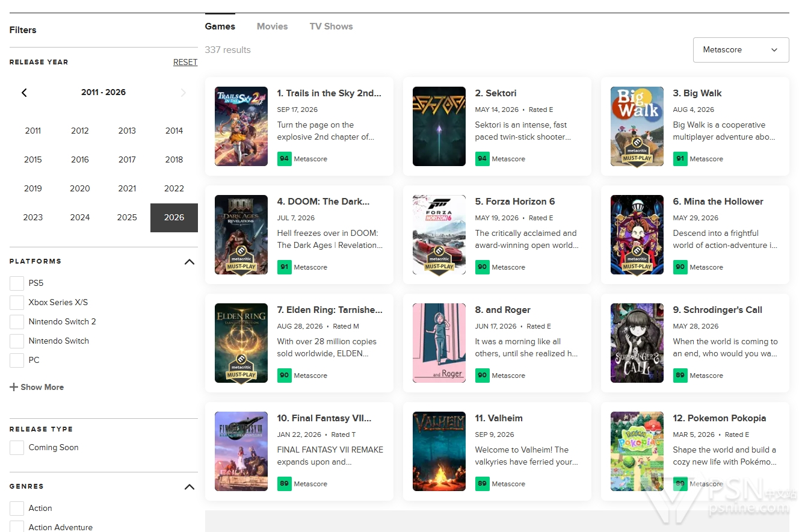
Task: Switch to the TV Shows tab
Action: (331, 26)
